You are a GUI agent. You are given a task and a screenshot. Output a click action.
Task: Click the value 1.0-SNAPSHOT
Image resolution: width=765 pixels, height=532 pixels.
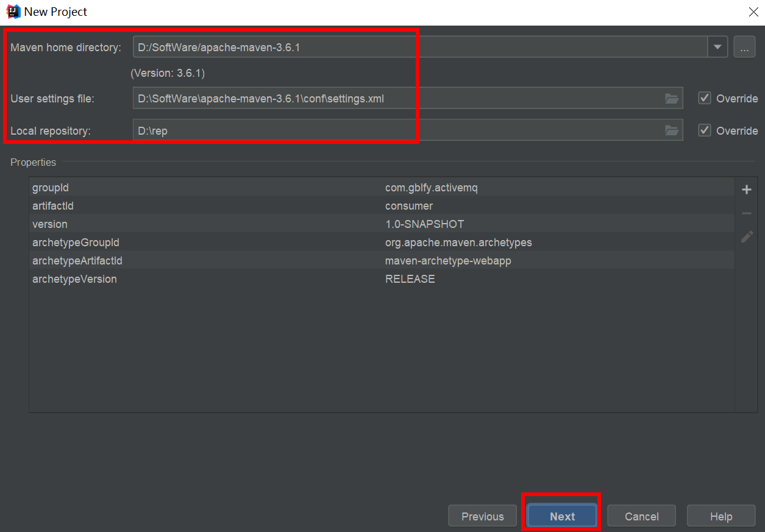tap(425, 224)
